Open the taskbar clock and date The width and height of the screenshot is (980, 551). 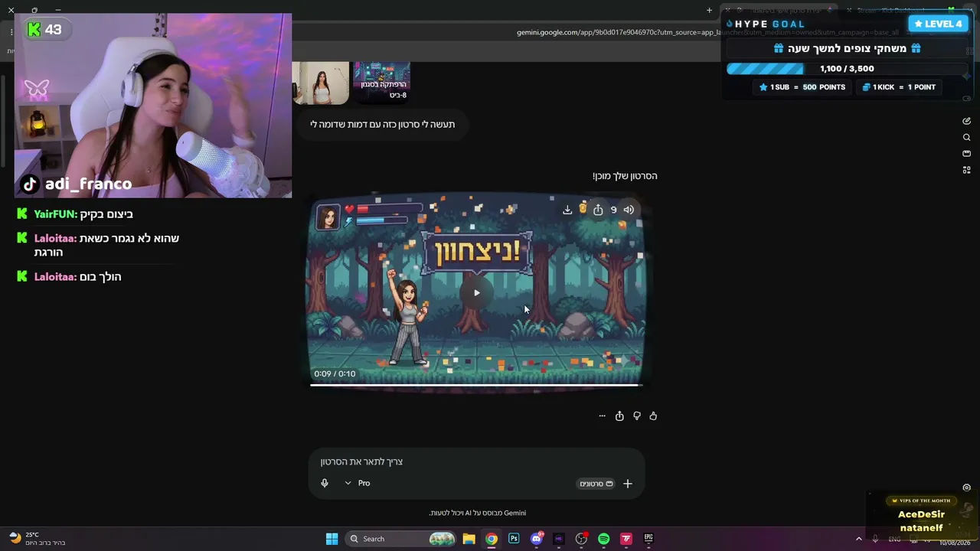point(955,540)
